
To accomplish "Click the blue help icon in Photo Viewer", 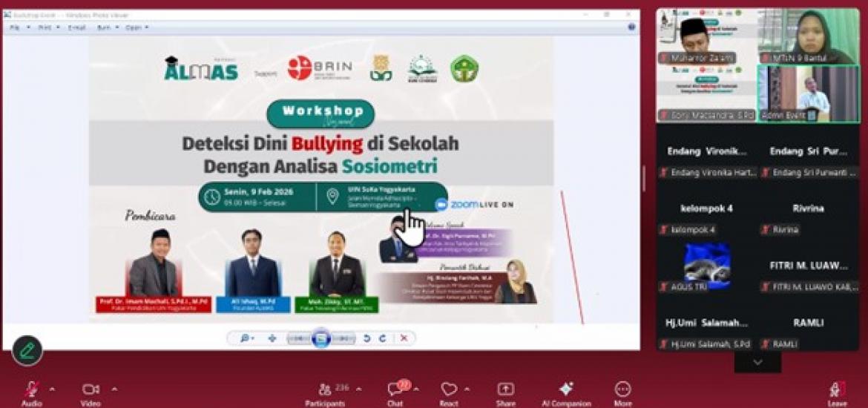I will [631, 27].
